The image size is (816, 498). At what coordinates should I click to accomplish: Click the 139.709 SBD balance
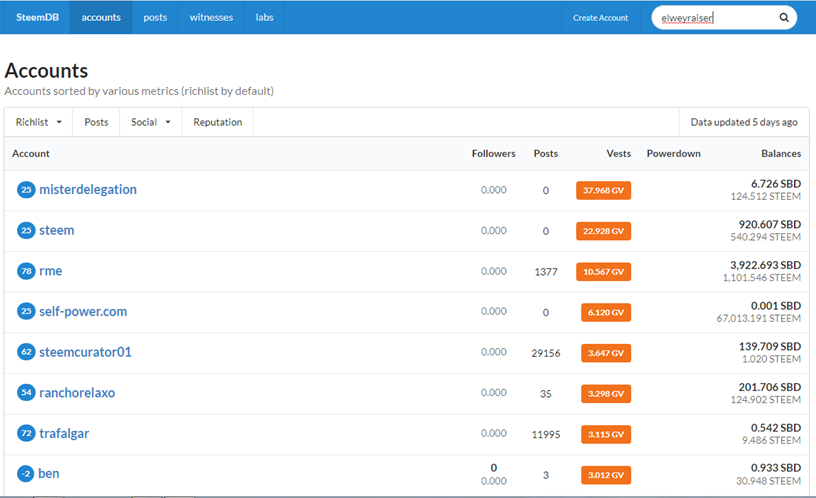coord(770,347)
